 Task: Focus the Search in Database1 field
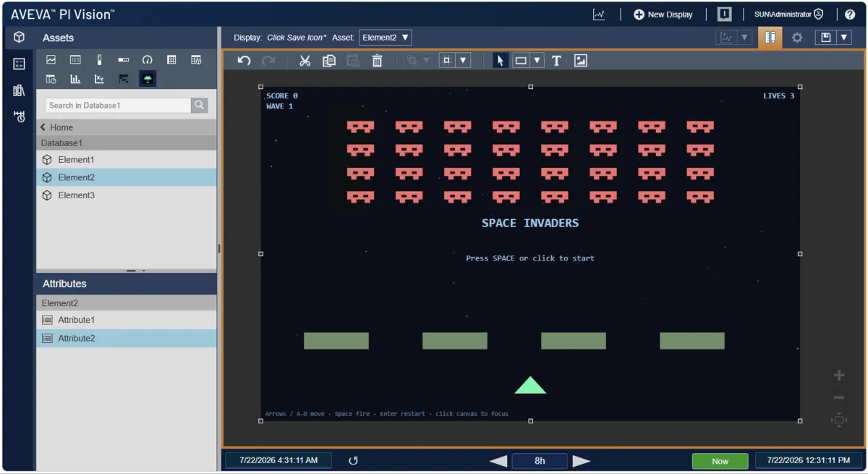click(118, 105)
